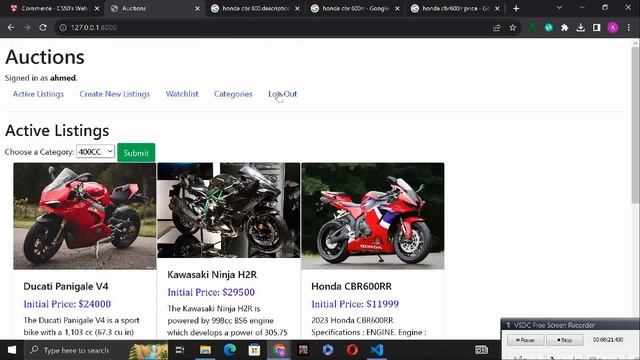This screenshot has width=640, height=360.
Task: Go back with the browser back arrow
Action: point(11,27)
